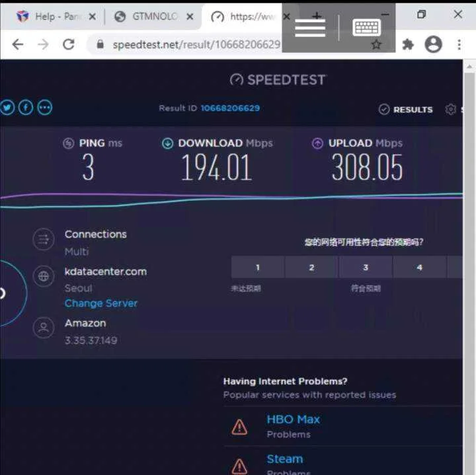476x475 pixels.
Task: Open result ID 10668206629 link
Action: tap(230, 108)
